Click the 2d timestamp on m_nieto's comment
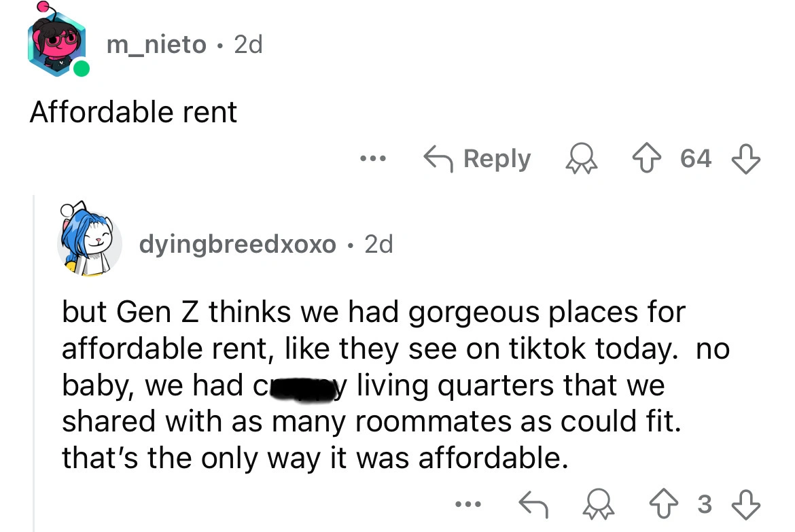The image size is (795, 532). pyautogui.click(x=247, y=45)
